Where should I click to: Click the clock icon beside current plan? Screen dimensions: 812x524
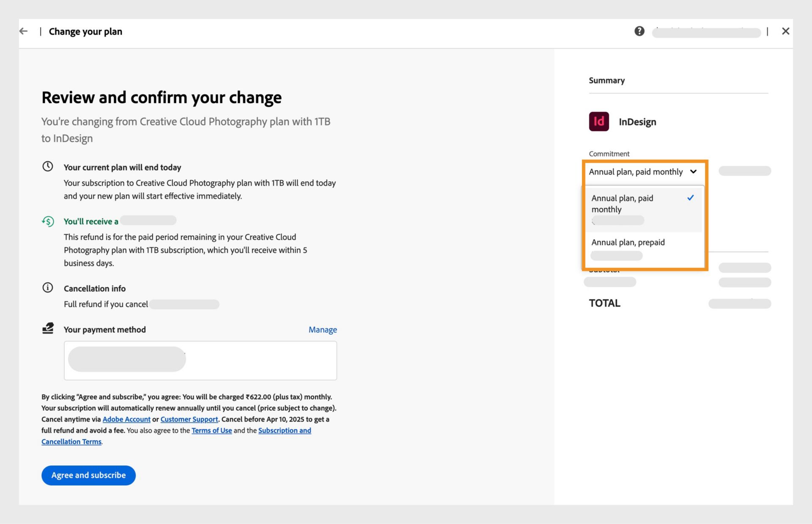click(48, 166)
